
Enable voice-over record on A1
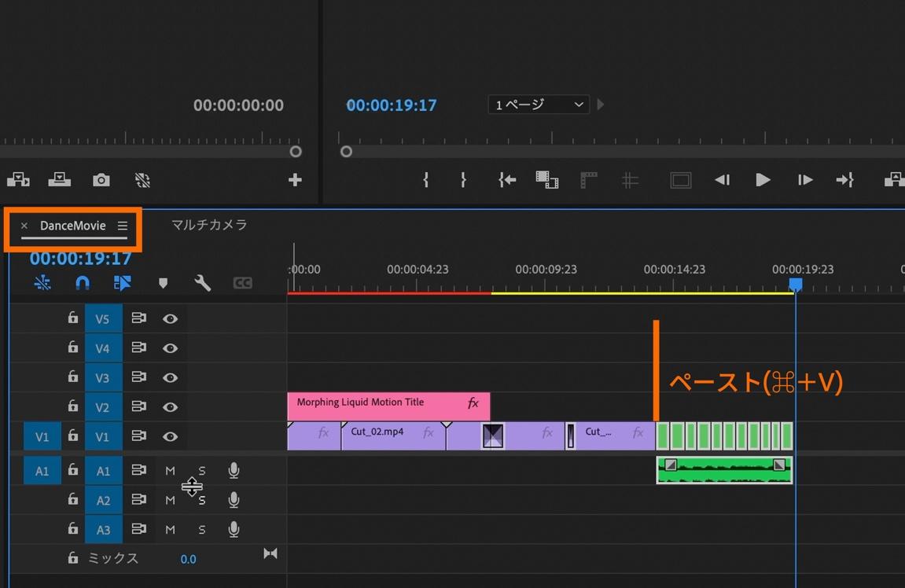click(x=234, y=470)
